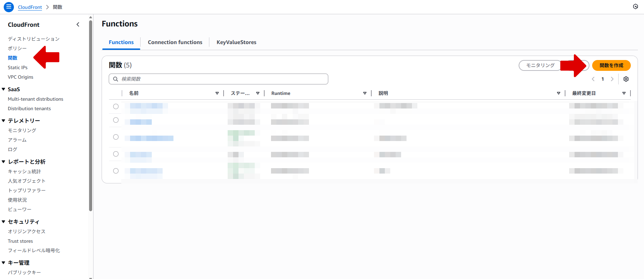Collapse the SaaS sidebar section

coord(3,89)
